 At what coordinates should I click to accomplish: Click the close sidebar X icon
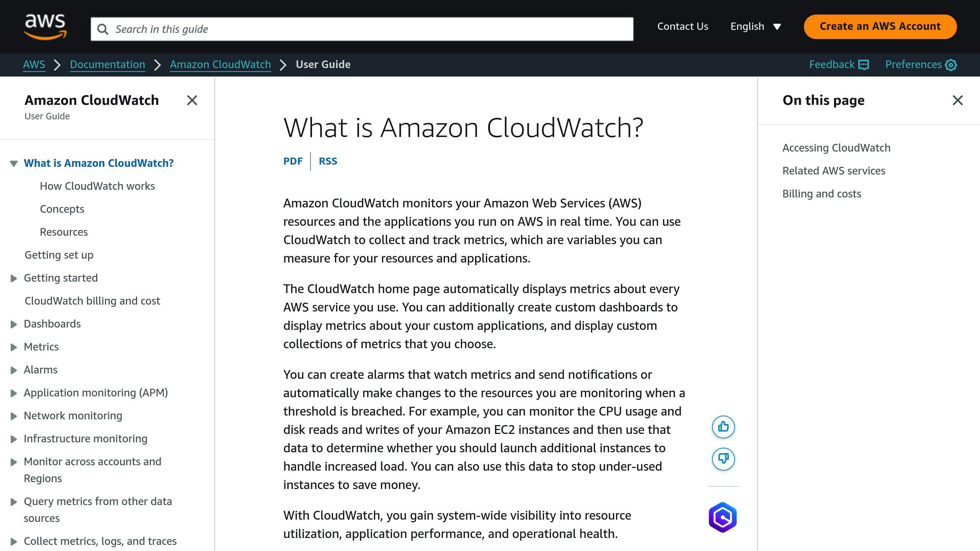[192, 101]
